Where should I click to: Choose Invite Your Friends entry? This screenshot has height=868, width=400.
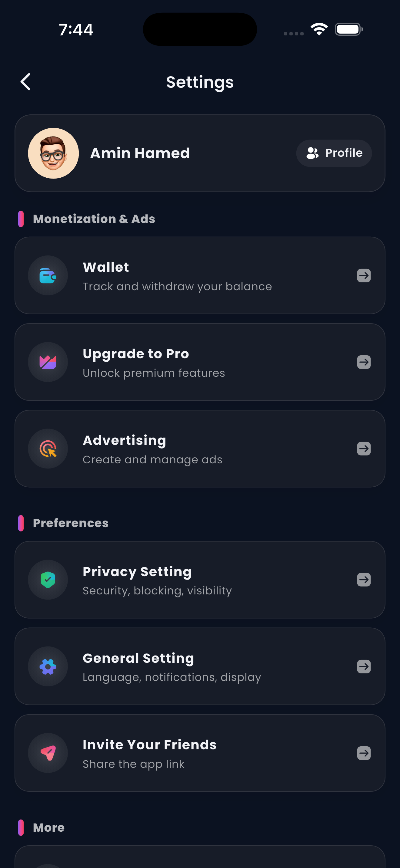(x=149, y=745)
